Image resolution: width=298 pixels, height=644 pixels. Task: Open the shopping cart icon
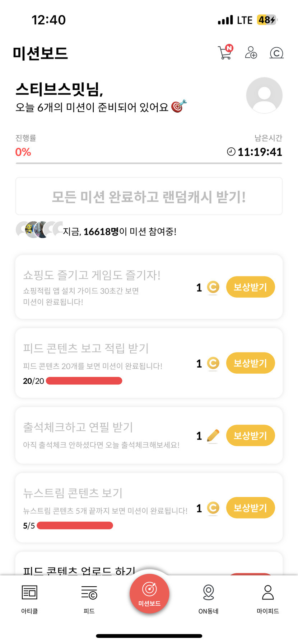tap(225, 52)
